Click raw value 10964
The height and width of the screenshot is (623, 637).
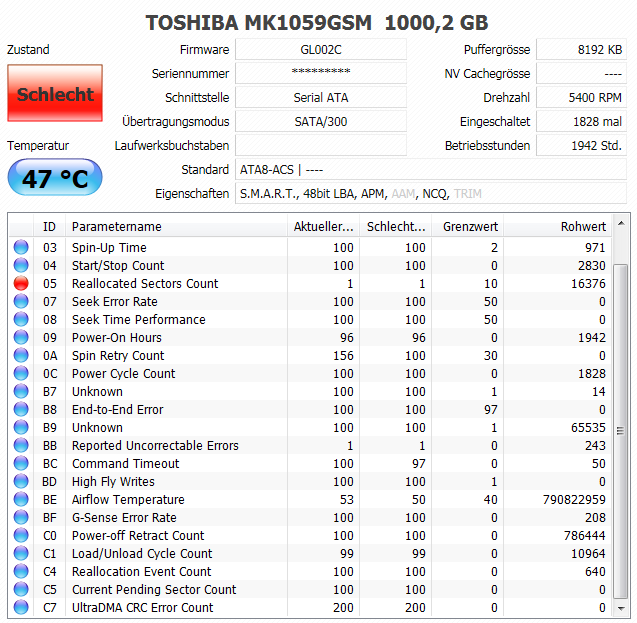[588, 554]
